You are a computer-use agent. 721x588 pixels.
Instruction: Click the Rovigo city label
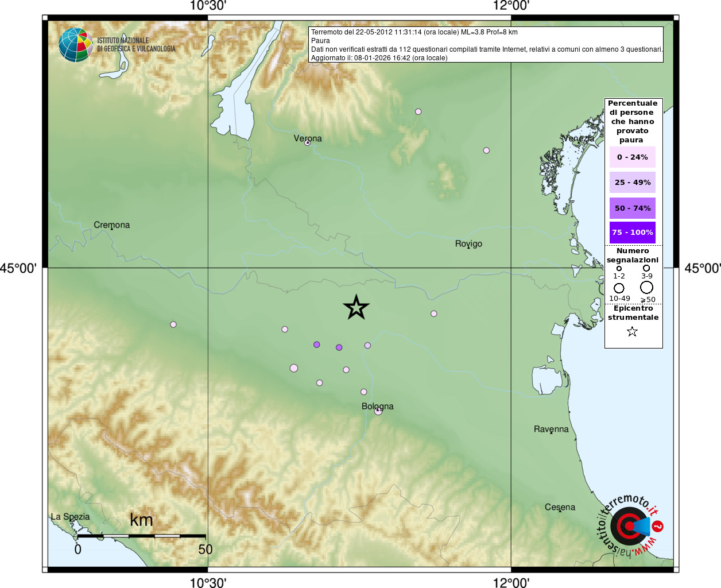[x=468, y=243]
